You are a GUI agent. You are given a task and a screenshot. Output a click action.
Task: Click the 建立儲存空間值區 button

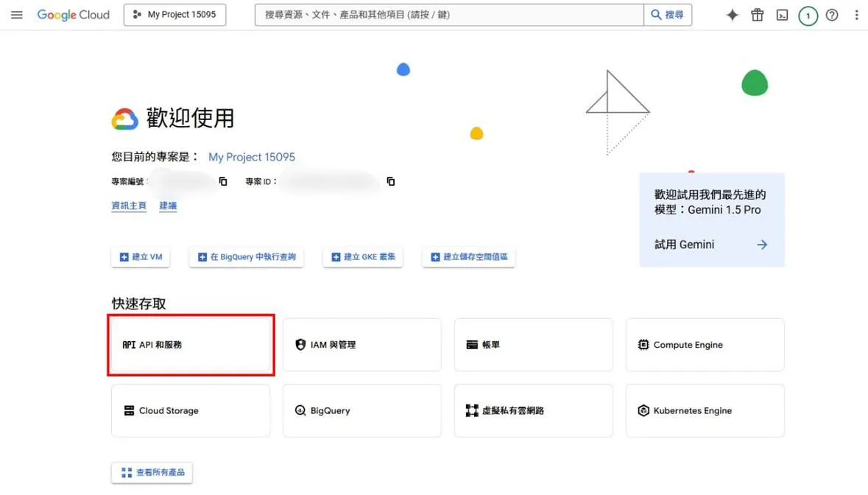(x=469, y=257)
